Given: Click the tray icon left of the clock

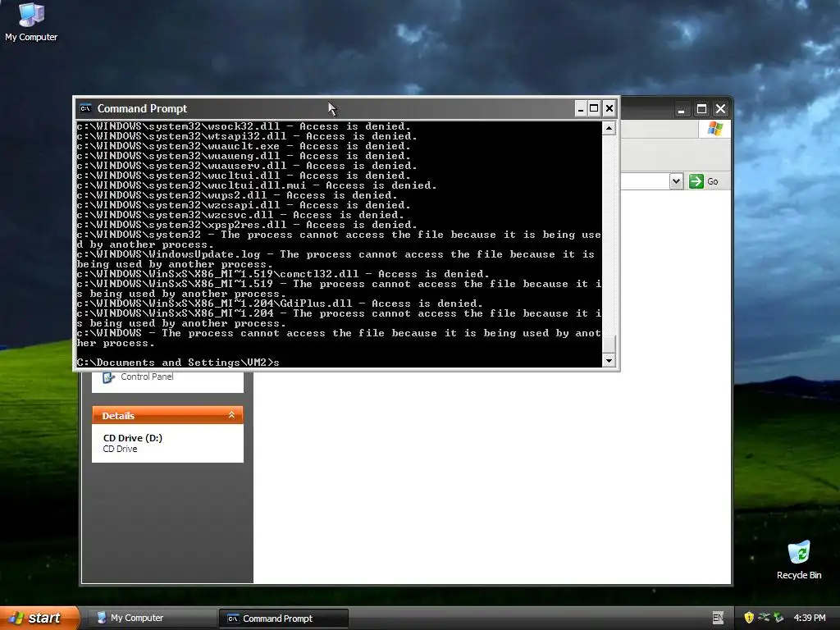Looking at the screenshot, I should coord(778,618).
